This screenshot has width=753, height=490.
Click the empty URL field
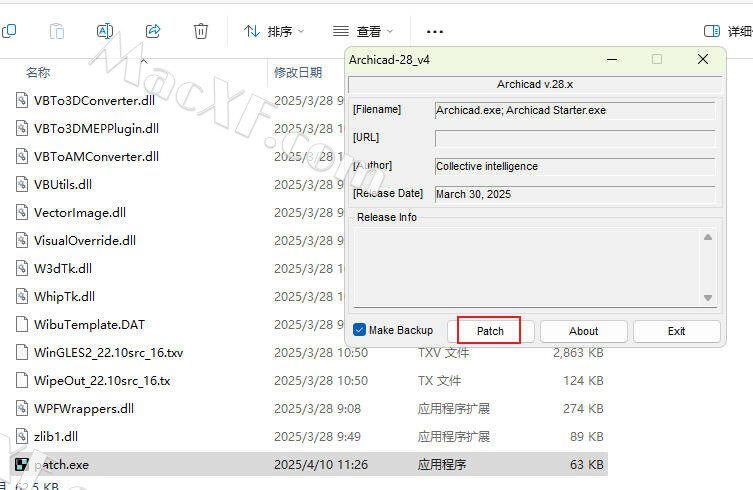point(575,138)
